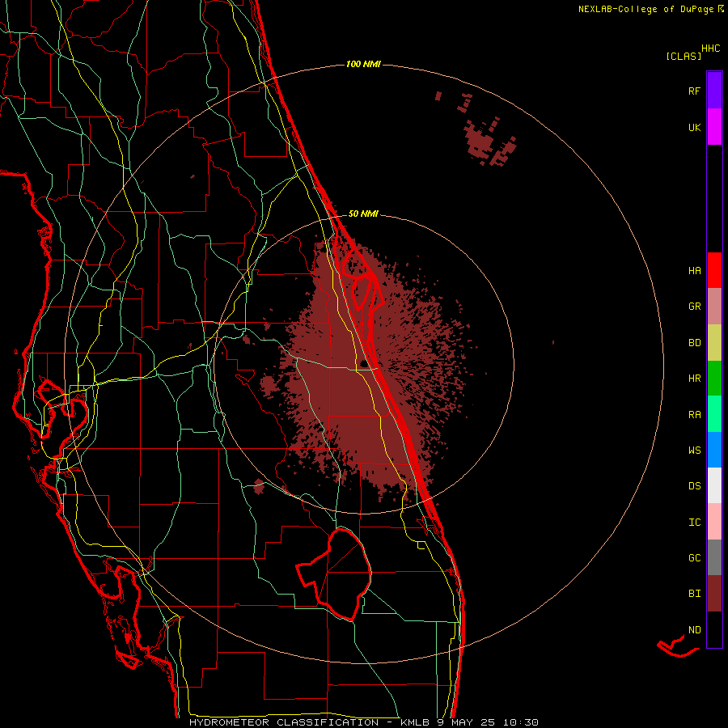Click the HA legend label
The height and width of the screenshot is (728, 728).
(694, 271)
